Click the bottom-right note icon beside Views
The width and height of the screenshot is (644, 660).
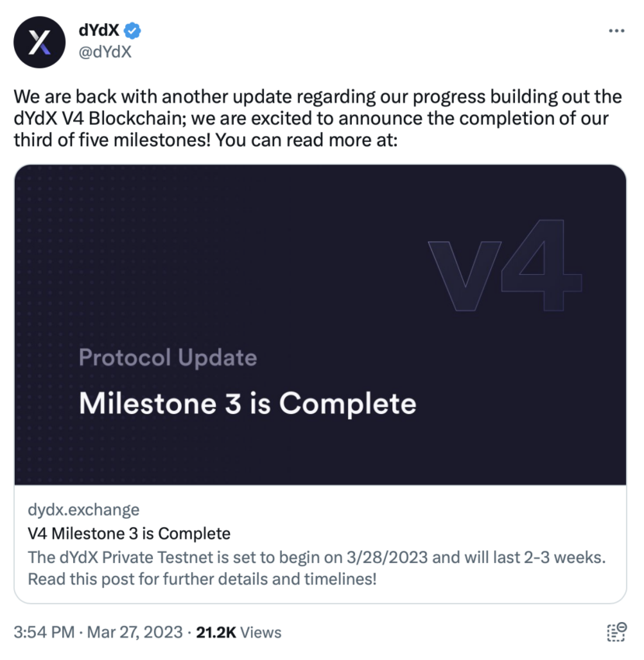(617, 632)
